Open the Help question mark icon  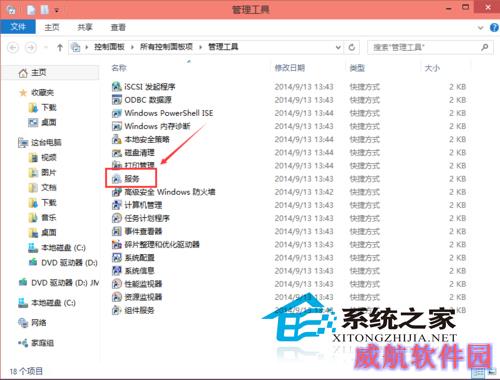[x=494, y=27]
